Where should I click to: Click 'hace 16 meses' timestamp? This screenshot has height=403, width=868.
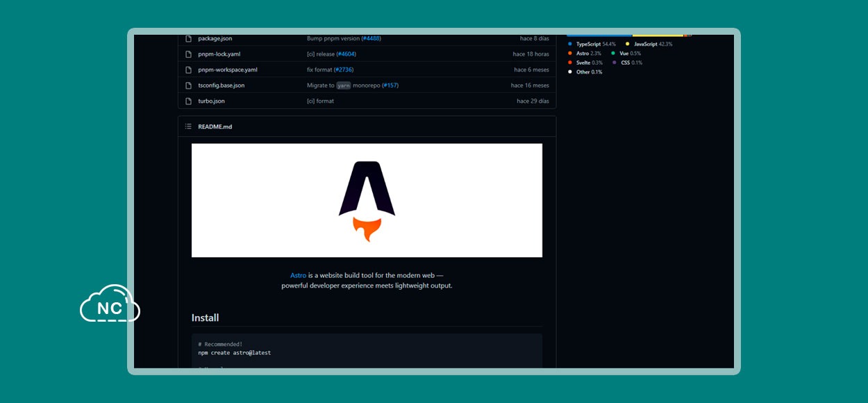(530, 85)
